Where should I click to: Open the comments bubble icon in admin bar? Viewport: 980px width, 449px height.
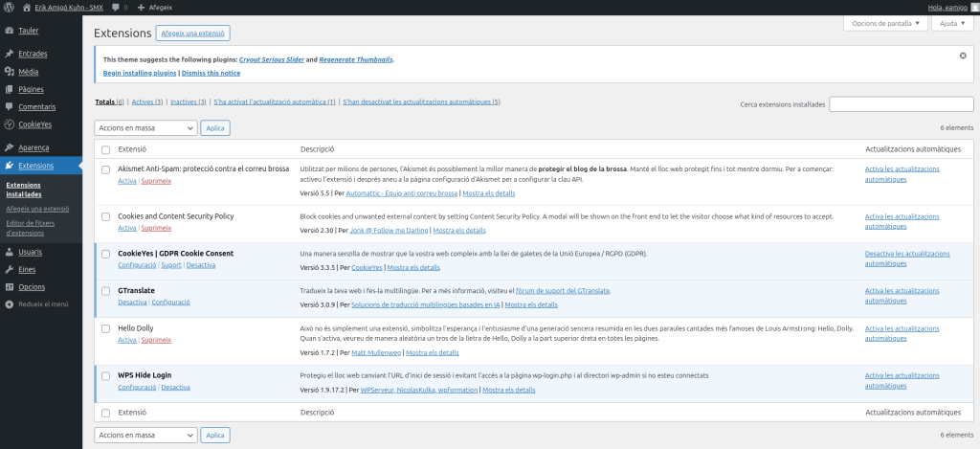click(x=116, y=7)
